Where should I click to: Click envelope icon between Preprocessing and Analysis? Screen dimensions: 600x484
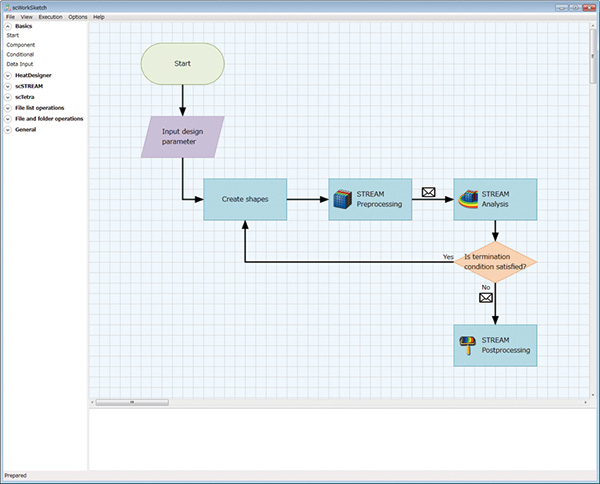[429, 192]
